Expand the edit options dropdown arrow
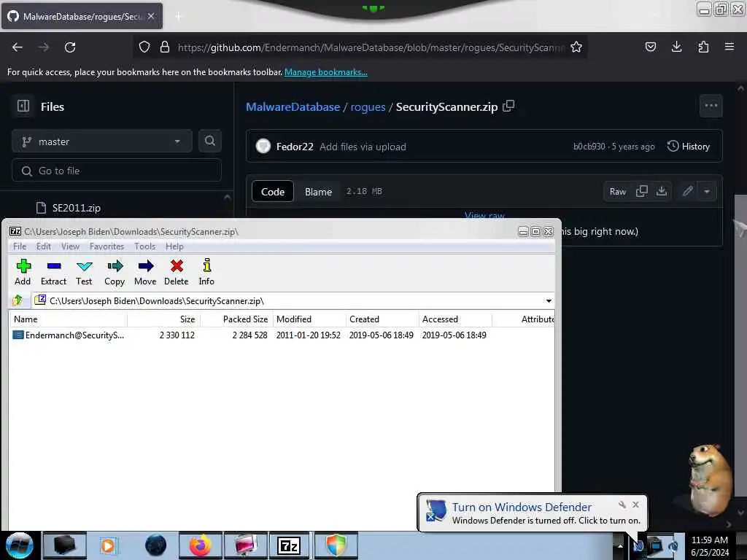Screen dimensions: 747x560 click(x=707, y=192)
